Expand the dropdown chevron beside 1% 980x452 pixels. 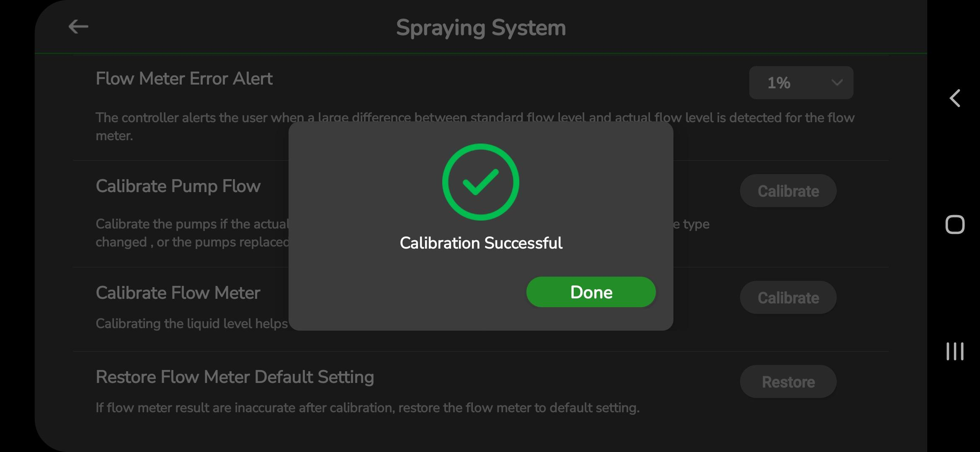(x=836, y=82)
